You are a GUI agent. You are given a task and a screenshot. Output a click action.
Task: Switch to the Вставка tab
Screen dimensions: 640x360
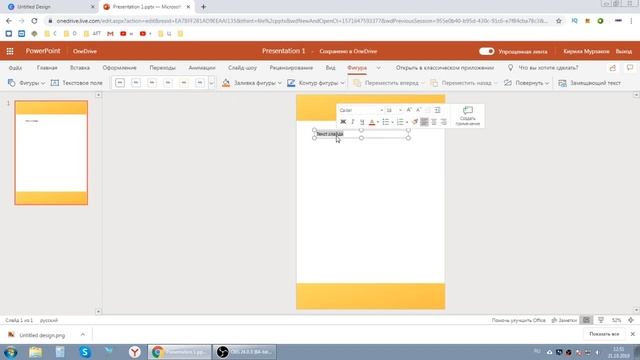click(80, 68)
